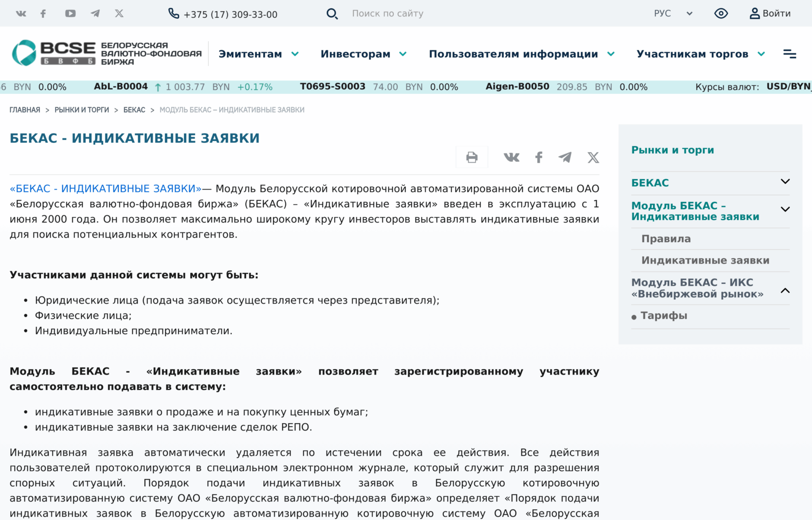
Task: Collapse the Модуль БЕКАС – ИКС chevron
Action: (x=785, y=291)
